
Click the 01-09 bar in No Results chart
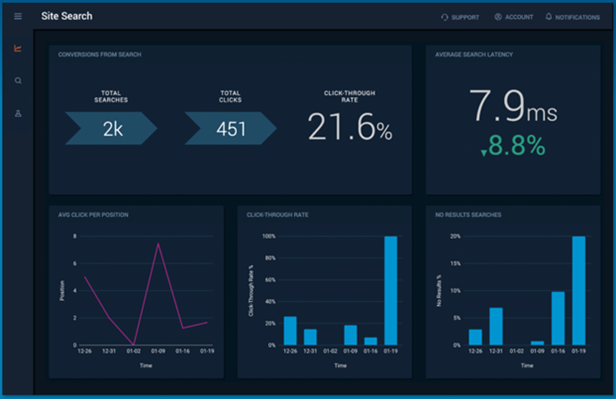point(537,343)
